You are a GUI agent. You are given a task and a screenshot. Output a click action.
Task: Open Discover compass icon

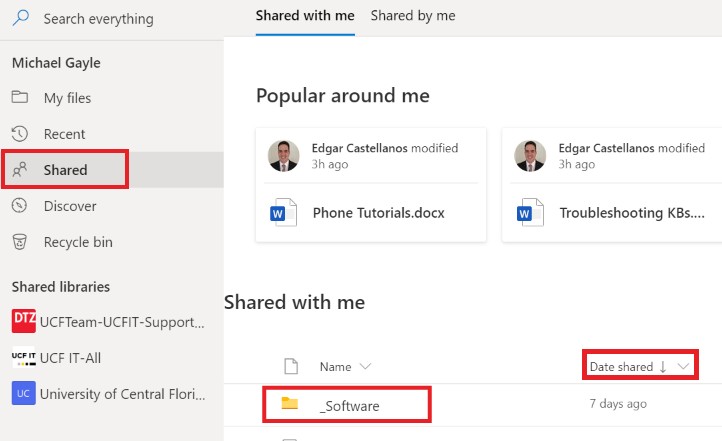(x=19, y=205)
